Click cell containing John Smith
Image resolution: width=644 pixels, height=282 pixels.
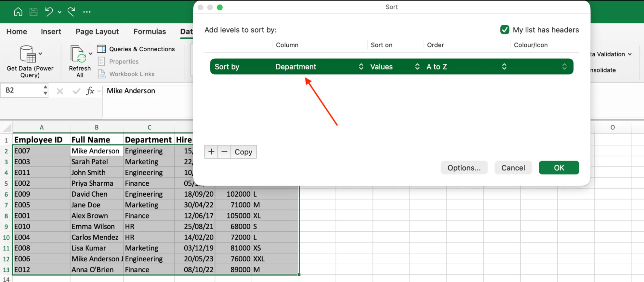(x=97, y=172)
